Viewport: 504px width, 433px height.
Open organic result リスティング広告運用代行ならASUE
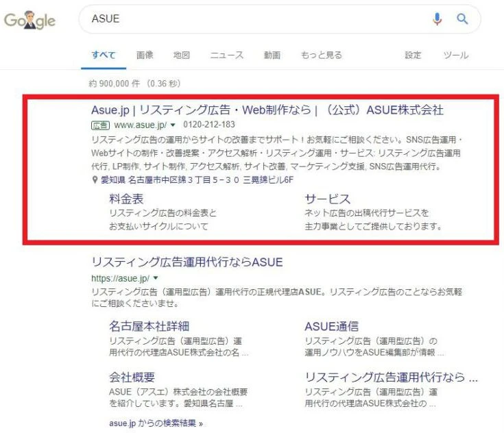coord(187,262)
